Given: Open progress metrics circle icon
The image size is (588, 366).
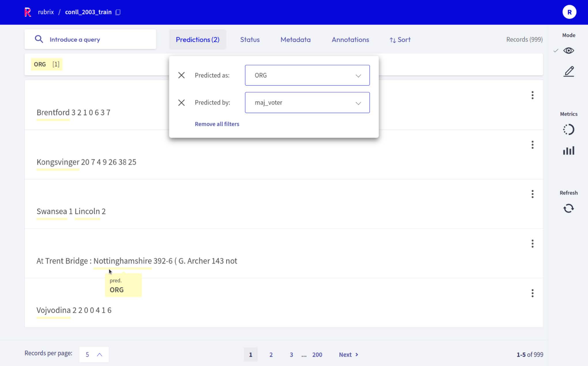Looking at the screenshot, I should point(568,130).
